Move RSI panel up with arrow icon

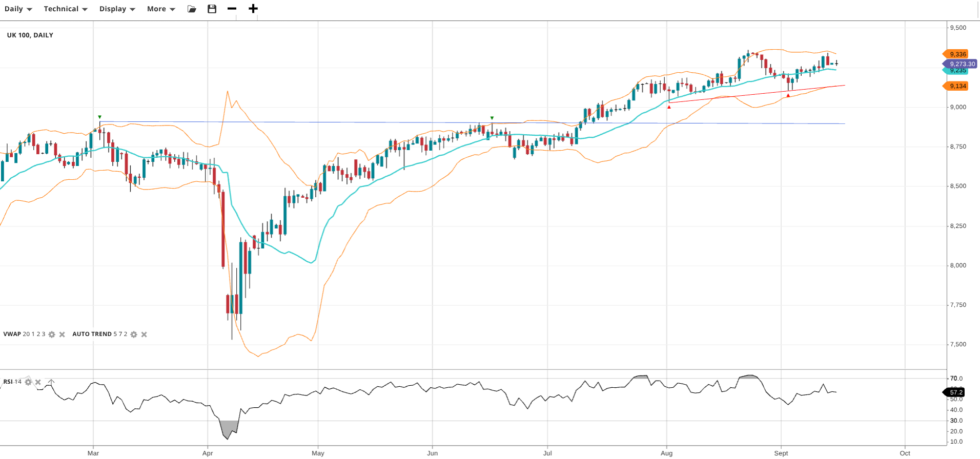51,382
